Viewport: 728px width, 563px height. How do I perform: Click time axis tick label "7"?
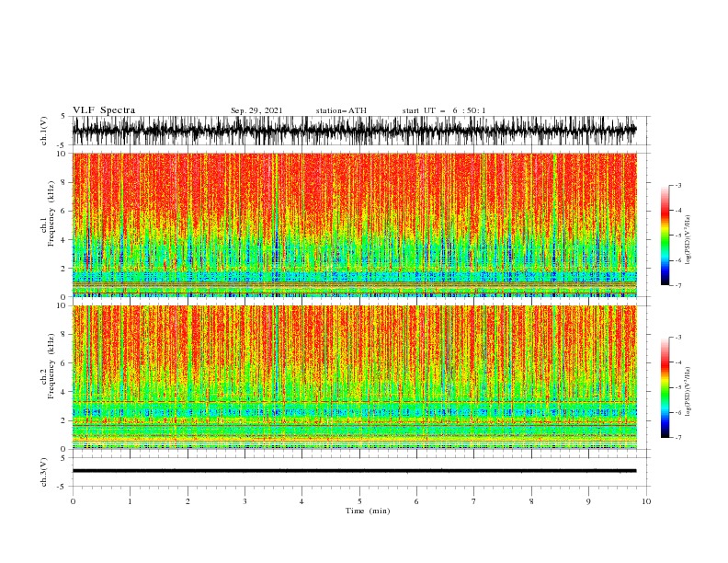[474, 501]
